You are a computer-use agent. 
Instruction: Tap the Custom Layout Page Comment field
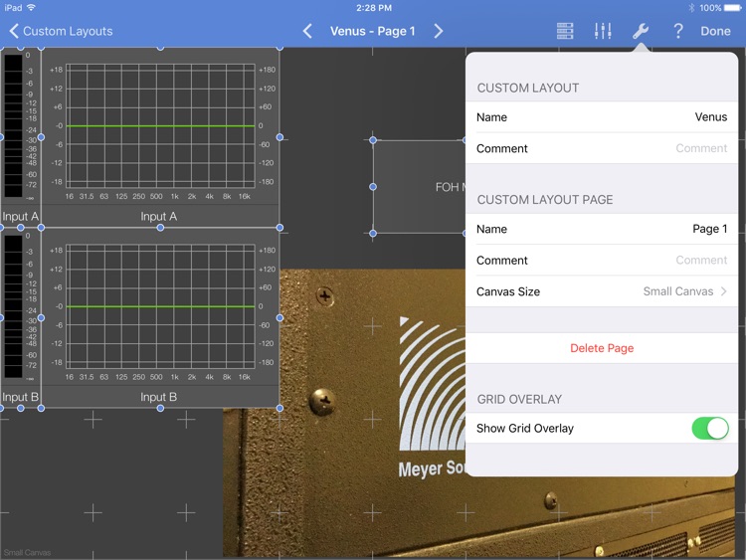tap(602, 261)
